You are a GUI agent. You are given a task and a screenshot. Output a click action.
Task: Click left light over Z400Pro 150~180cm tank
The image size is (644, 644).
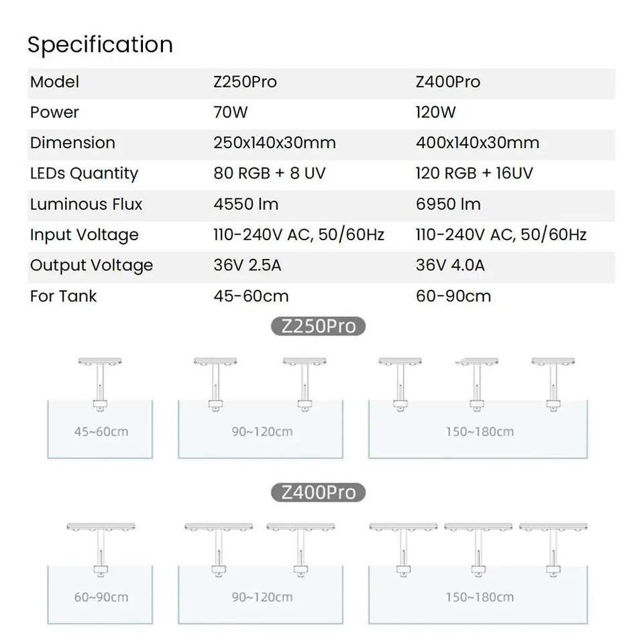point(402,527)
